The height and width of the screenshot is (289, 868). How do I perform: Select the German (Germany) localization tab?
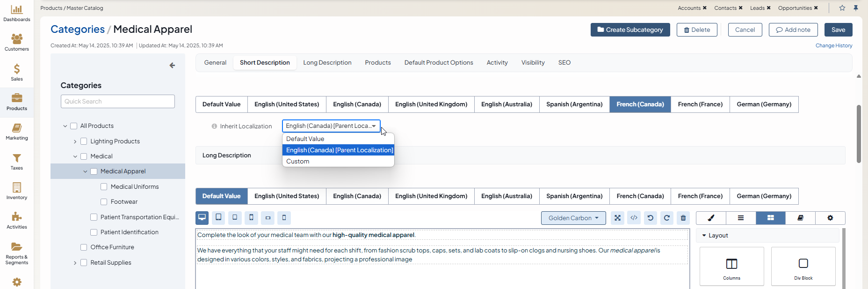tap(764, 104)
